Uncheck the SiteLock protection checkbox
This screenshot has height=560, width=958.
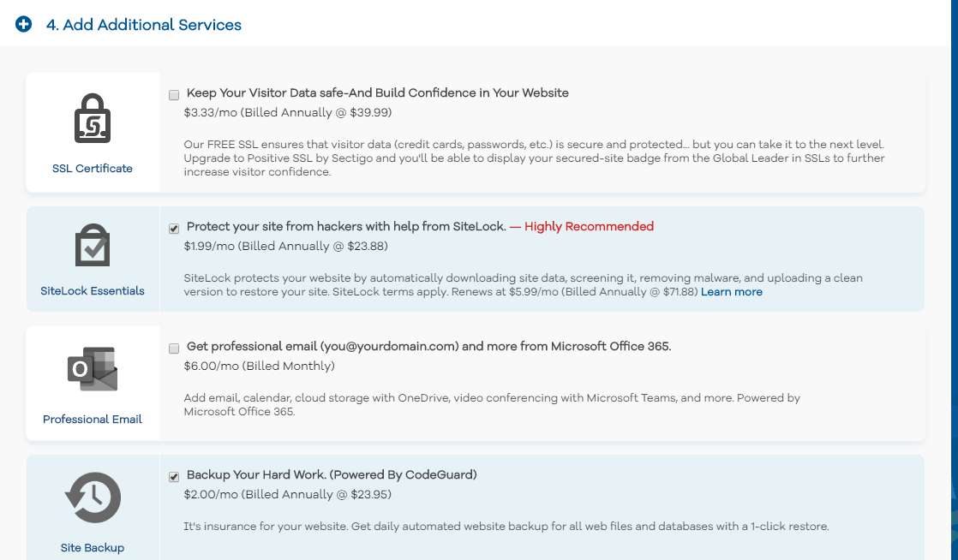click(x=174, y=229)
